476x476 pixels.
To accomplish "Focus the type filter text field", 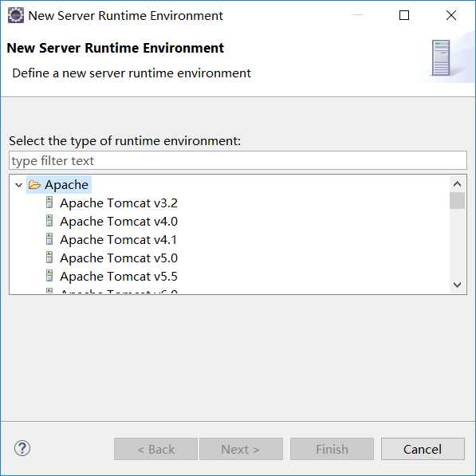I will [x=238, y=160].
